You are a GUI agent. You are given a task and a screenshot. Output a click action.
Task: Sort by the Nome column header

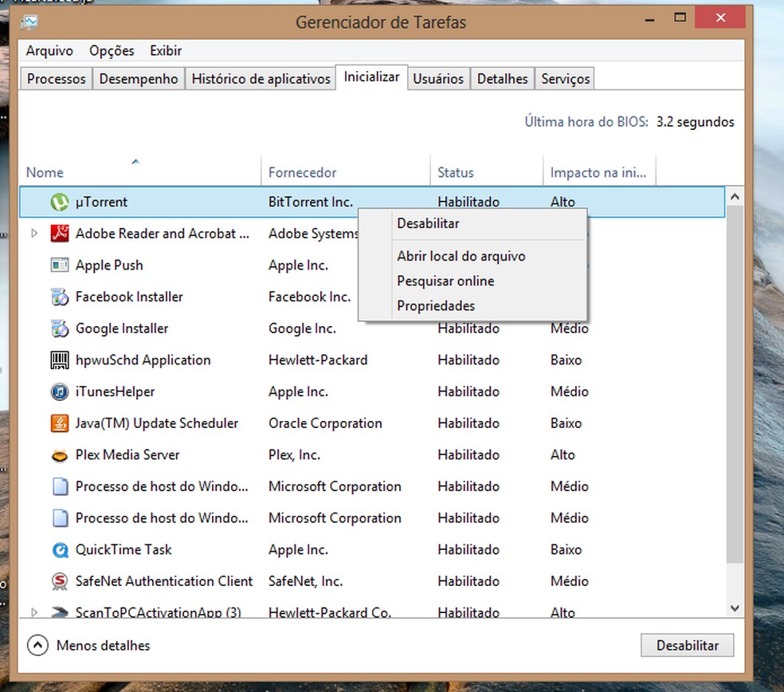pyautogui.click(x=139, y=170)
